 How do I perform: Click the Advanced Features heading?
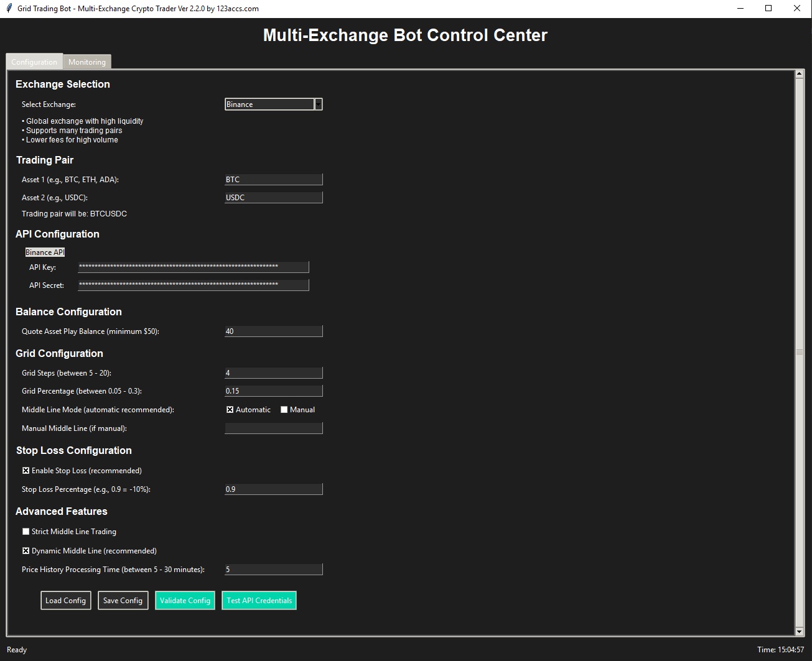click(x=62, y=512)
